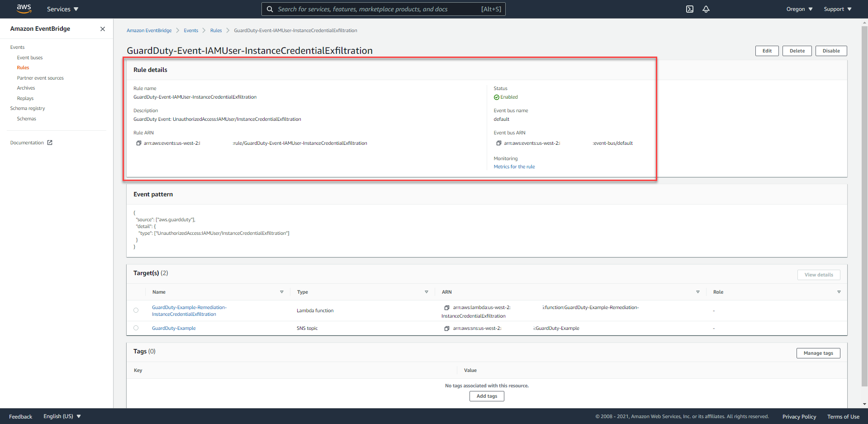Click the Add tags button

pyautogui.click(x=487, y=396)
